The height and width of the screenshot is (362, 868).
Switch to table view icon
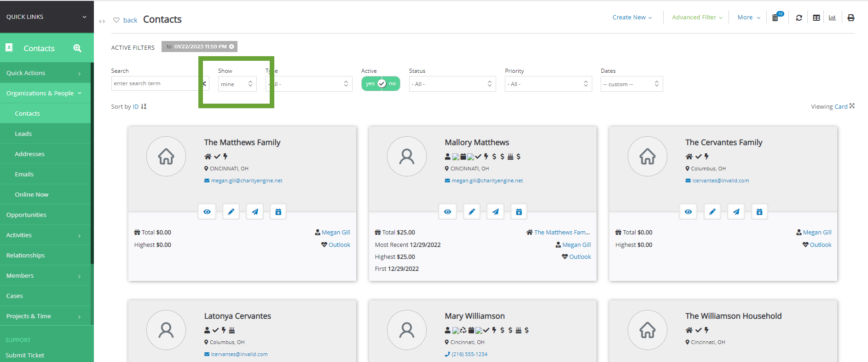(x=816, y=18)
